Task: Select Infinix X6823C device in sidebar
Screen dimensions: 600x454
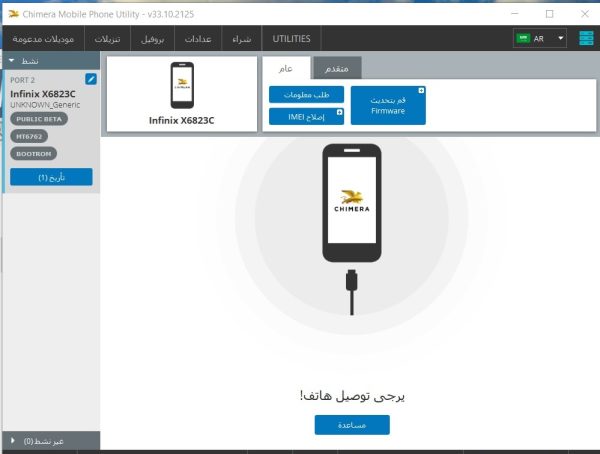Action: click(43, 94)
